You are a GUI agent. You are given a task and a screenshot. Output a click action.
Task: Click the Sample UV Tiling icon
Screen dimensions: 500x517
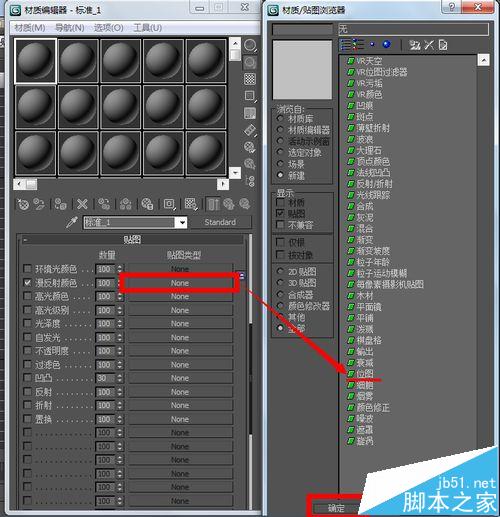point(250,96)
